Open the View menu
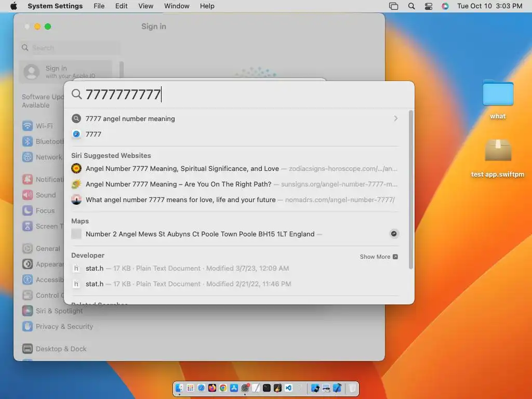Viewport: 532px width, 399px height. (x=145, y=6)
